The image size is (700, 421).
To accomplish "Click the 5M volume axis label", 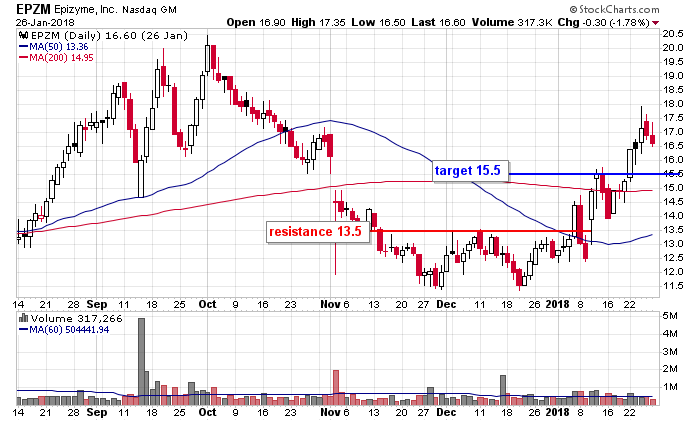I will (x=670, y=316).
